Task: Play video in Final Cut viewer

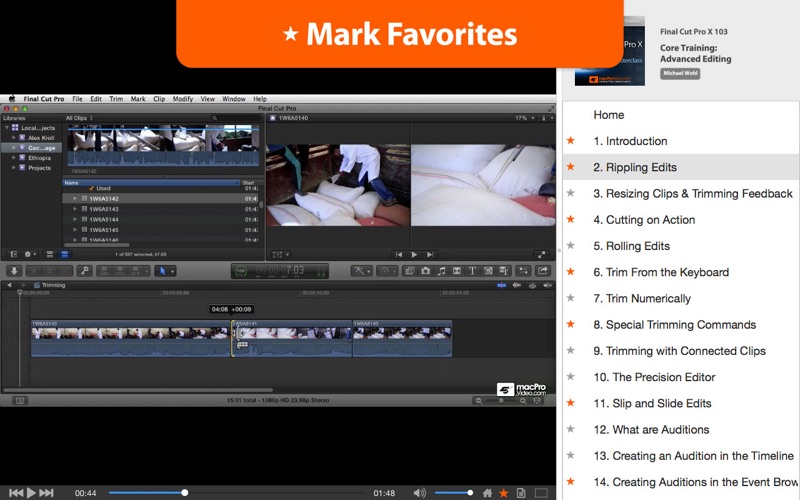Action: pyautogui.click(x=414, y=255)
